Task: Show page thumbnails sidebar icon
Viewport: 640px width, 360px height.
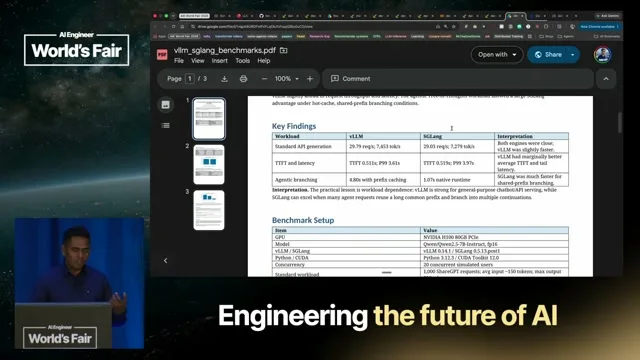Action: pyautogui.click(x=165, y=105)
